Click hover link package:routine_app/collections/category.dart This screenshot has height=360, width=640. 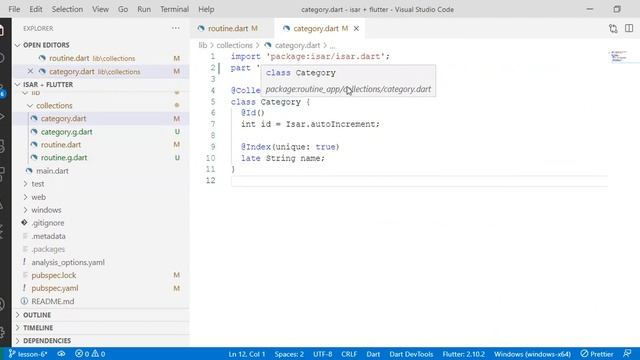[348, 89]
